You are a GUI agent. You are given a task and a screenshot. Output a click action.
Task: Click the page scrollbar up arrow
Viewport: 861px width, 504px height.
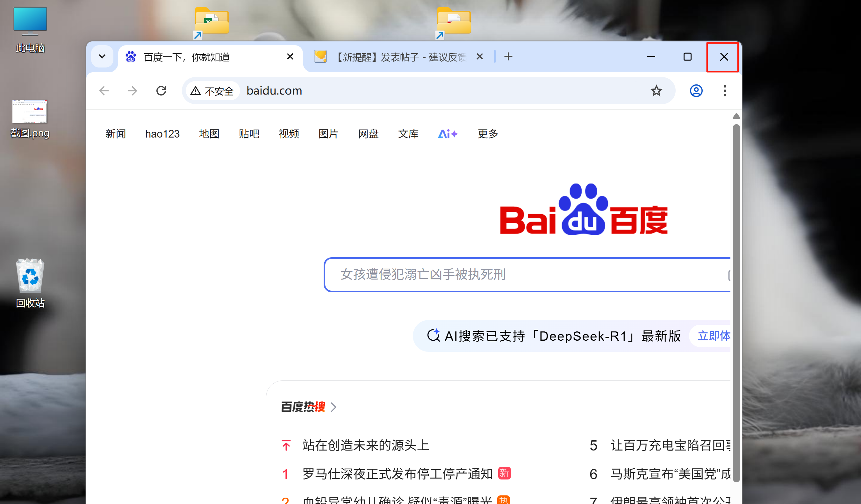(x=736, y=117)
